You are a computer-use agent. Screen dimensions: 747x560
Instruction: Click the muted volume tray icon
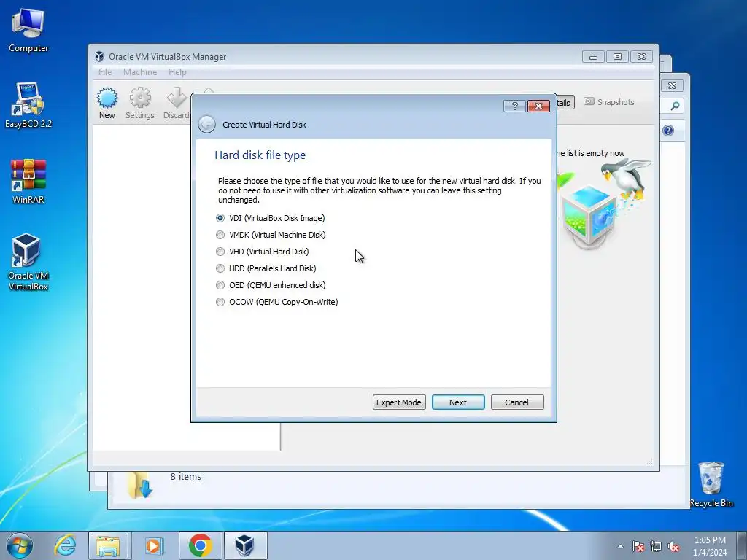pyautogui.click(x=673, y=546)
